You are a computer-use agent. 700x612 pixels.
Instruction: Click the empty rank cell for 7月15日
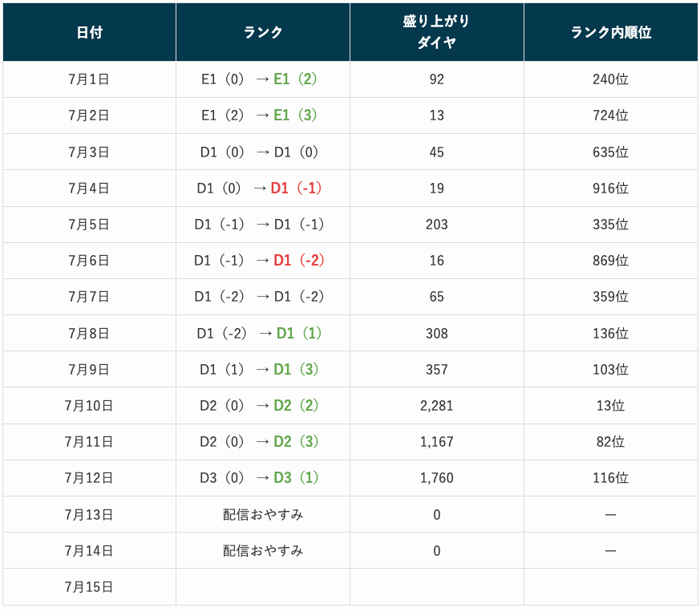(x=263, y=587)
